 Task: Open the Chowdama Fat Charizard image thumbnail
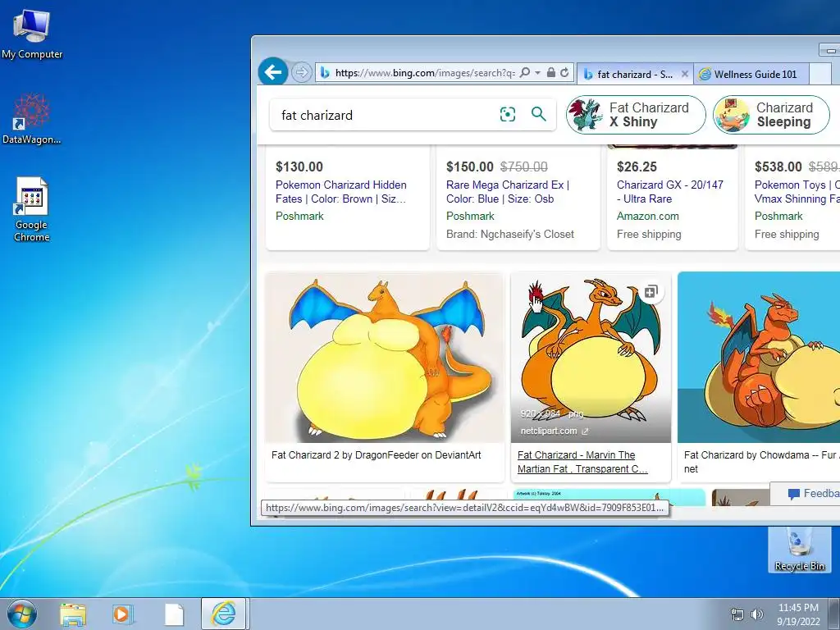759,358
